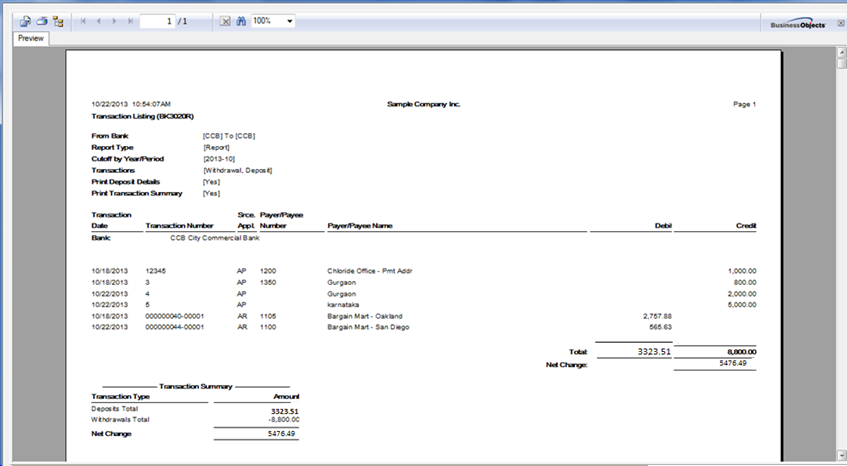This screenshot has height=466, width=847.
Task: Click the 565.63 debit amount
Action: tap(660, 327)
